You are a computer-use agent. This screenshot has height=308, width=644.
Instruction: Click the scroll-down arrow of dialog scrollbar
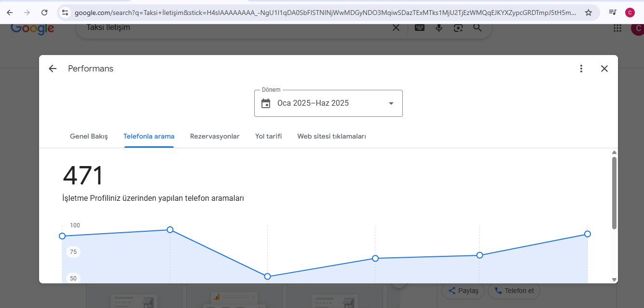(x=614, y=280)
